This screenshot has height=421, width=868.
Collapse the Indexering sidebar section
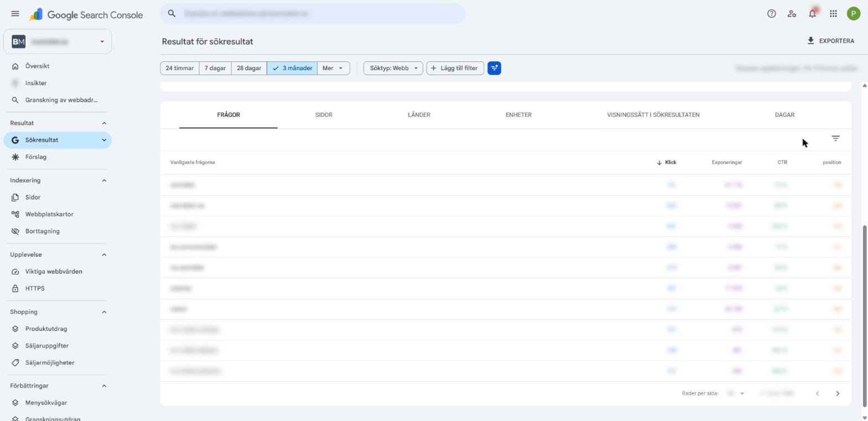pyautogui.click(x=104, y=180)
